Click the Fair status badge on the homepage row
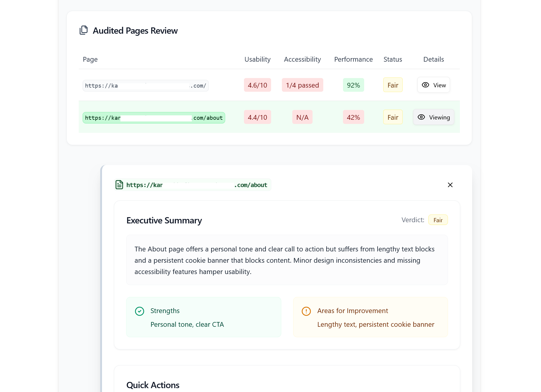This screenshot has height=392, width=541. coord(392,85)
